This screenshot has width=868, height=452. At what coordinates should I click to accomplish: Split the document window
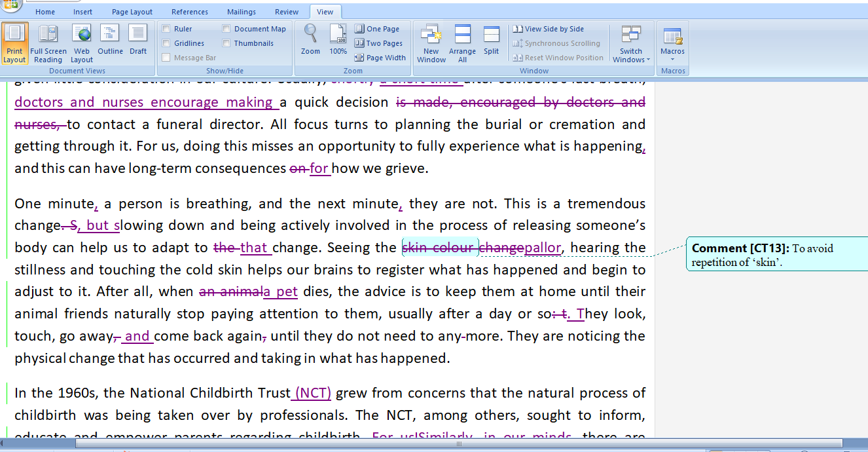(x=491, y=41)
